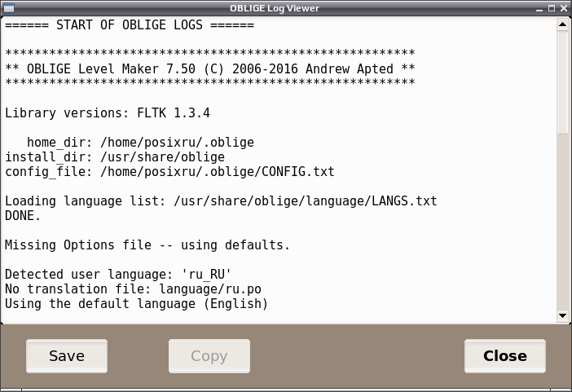Screen dimensions: 572x392
Task: Click the 'START OF OBLIGE LOGS' line
Action: tap(130, 25)
